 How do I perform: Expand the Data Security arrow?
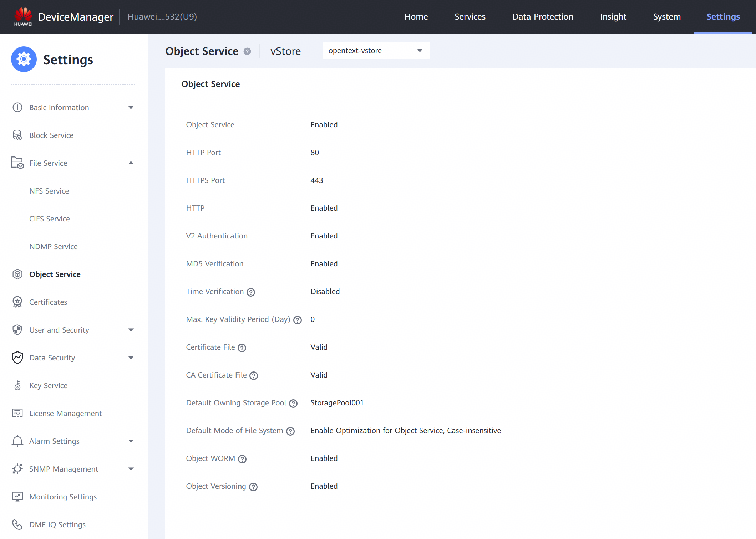[x=131, y=358]
